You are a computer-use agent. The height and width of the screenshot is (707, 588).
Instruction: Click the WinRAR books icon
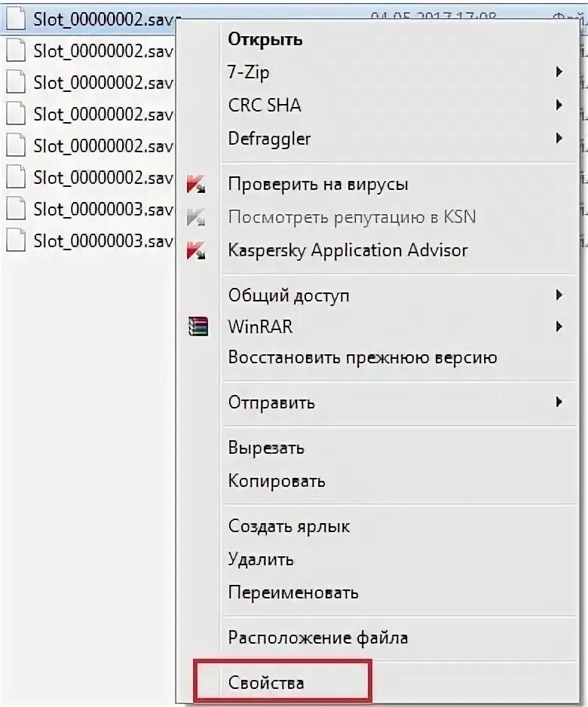198,326
